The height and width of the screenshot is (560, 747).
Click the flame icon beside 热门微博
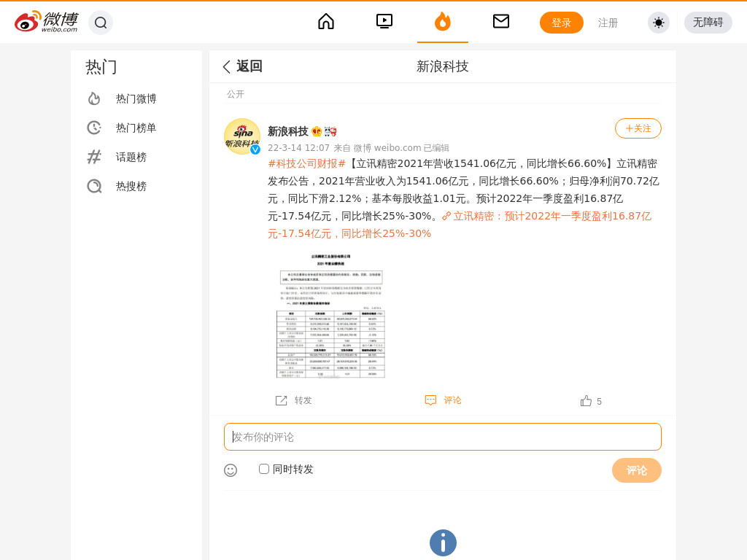click(x=94, y=98)
